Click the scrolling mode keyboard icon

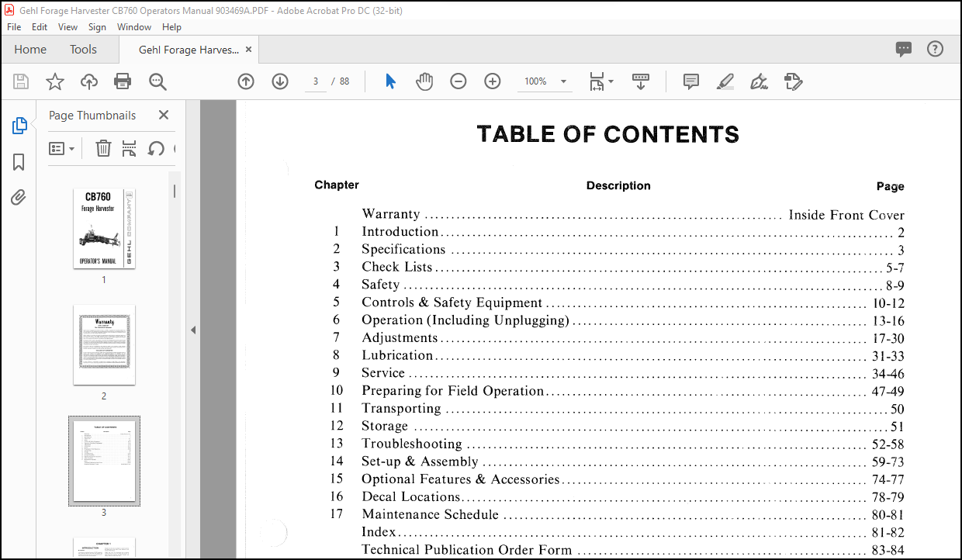pos(641,81)
